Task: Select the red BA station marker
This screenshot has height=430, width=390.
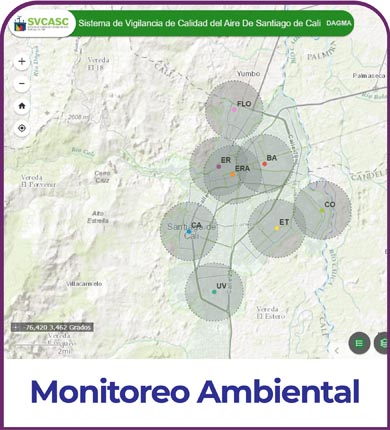Action: 265,164
